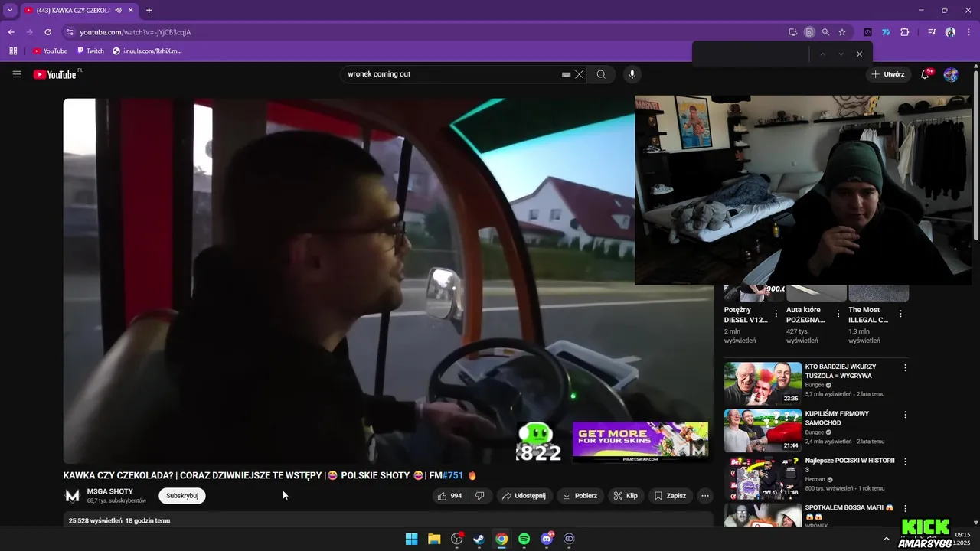Open the YouTube hamburger guide menu
980x551 pixels.
tap(17, 74)
